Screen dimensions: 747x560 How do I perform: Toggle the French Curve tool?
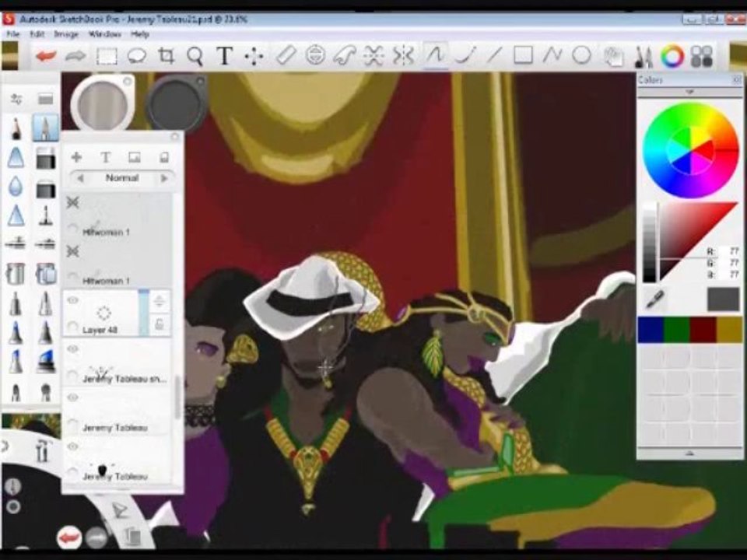point(345,56)
